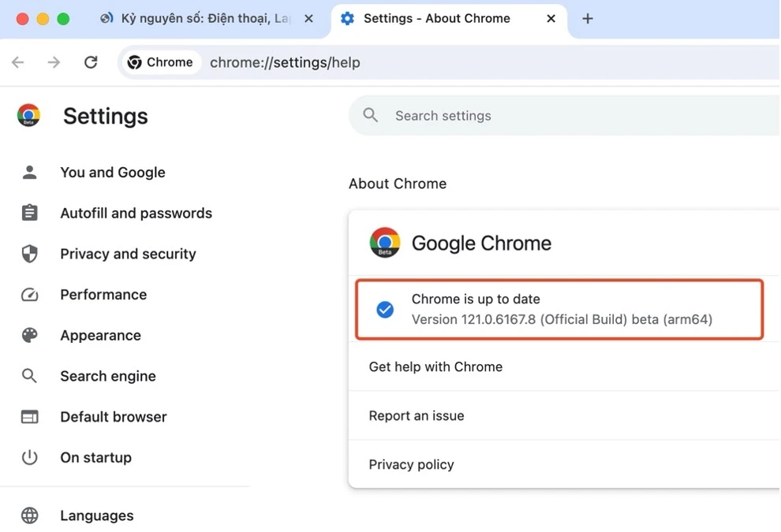Select the Languages globe icon
Viewport: 781px width, 532px height.
(x=29, y=515)
